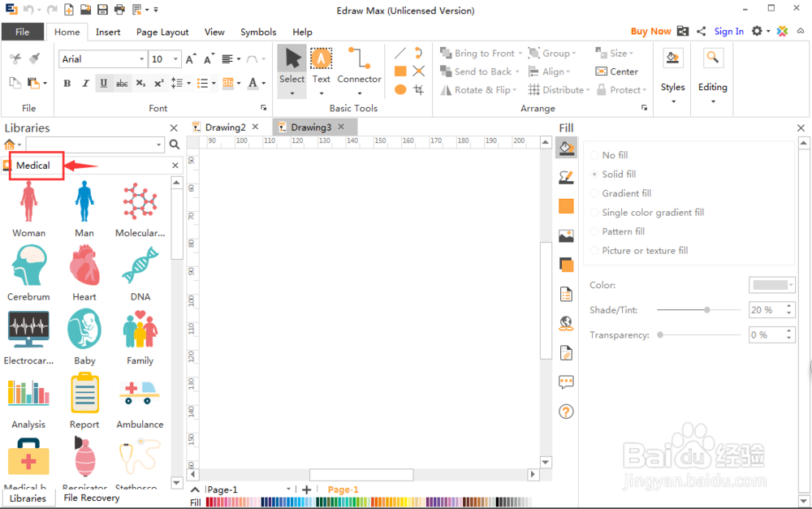
Task: Click the Transparency percentage field
Action: [x=767, y=335]
